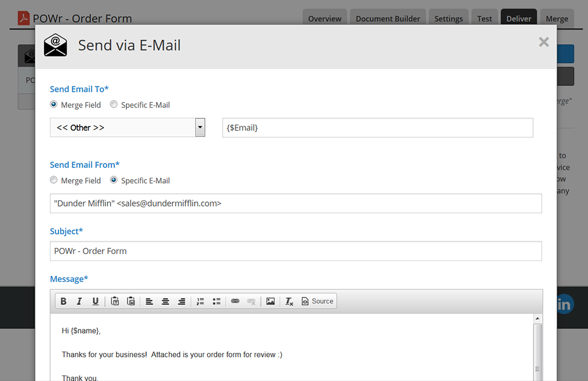The height and width of the screenshot is (381, 588).
Task: Click the Subject input field
Action: pyautogui.click(x=295, y=251)
